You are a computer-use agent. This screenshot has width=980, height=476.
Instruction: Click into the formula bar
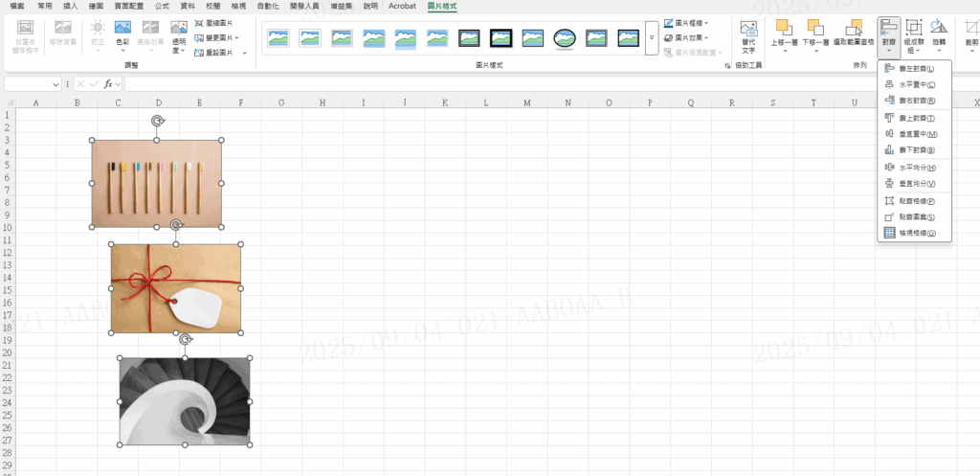552,84
